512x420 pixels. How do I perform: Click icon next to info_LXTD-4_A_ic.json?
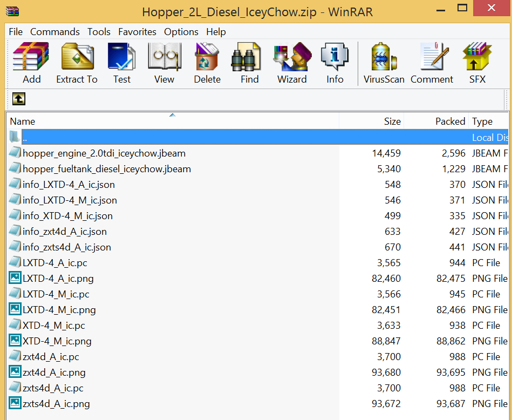pos(15,184)
